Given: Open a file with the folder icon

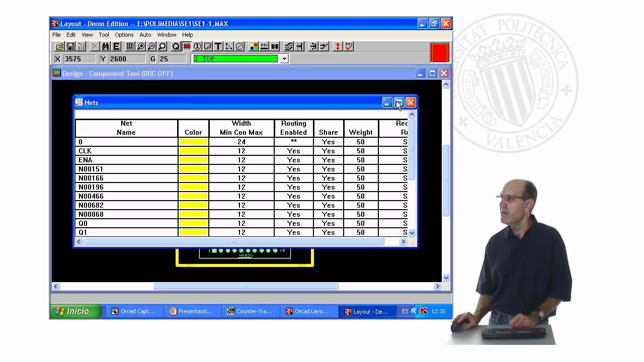Looking at the screenshot, I should coord(60,46).
